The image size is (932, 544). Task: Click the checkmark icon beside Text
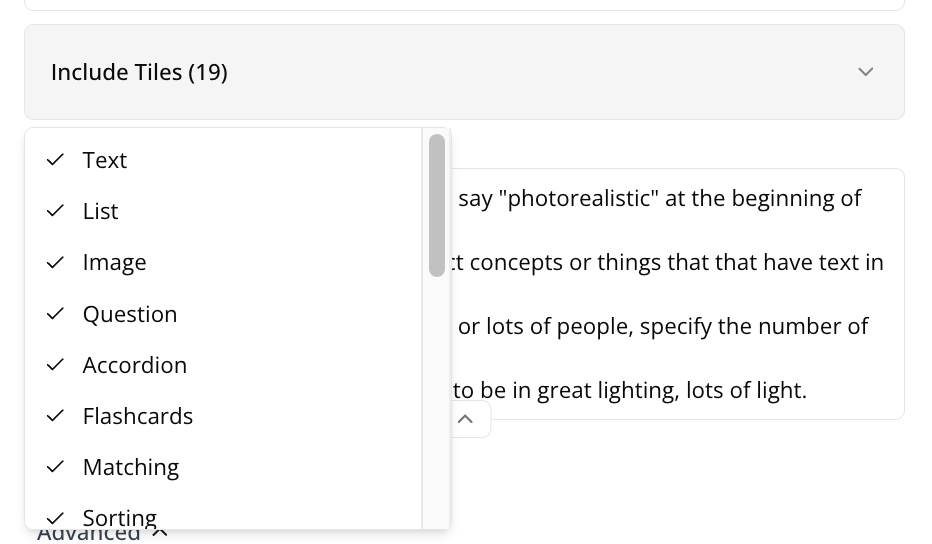tap(56, 160)
